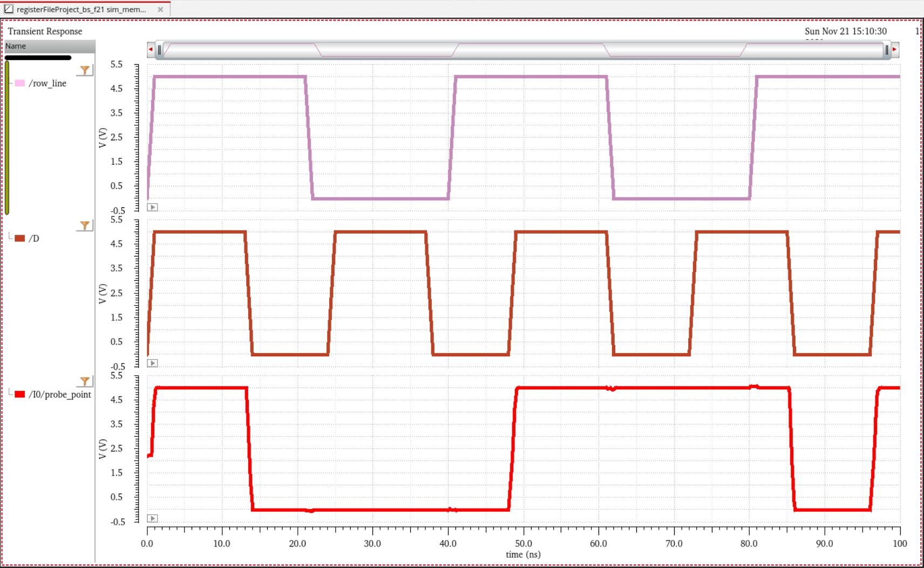Viewport: 924px width, 568px height.
Task: Click the time (ns) axis label
Action: (523, 555)
